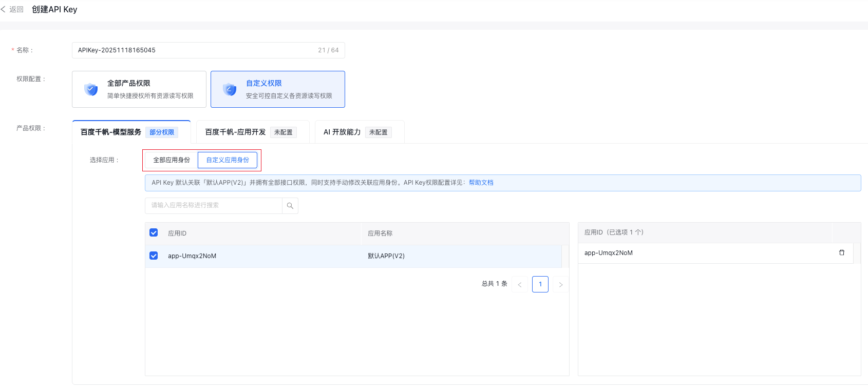The height and width of the screenshot is (391, 868).
Task: Click the 创建API Key page title
Action: pyautogui.click(x=54, y=9)
